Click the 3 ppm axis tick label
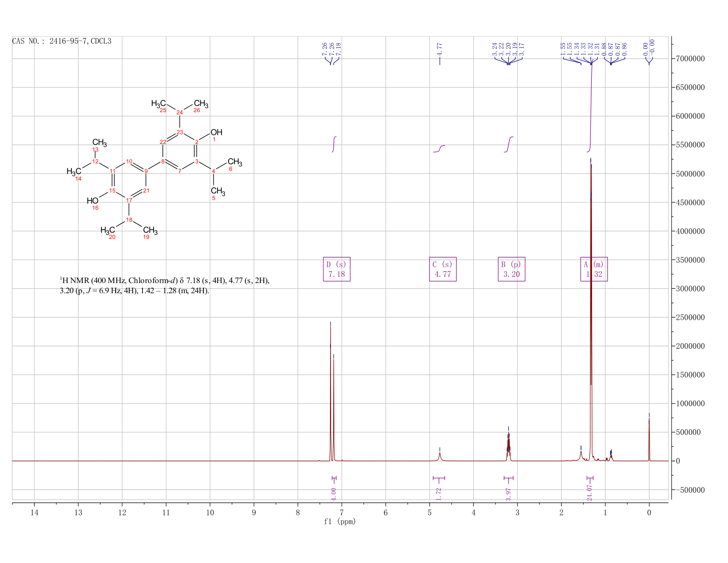Screen dimensions: 728x563 pyautogui.click(x=517, y=513)
